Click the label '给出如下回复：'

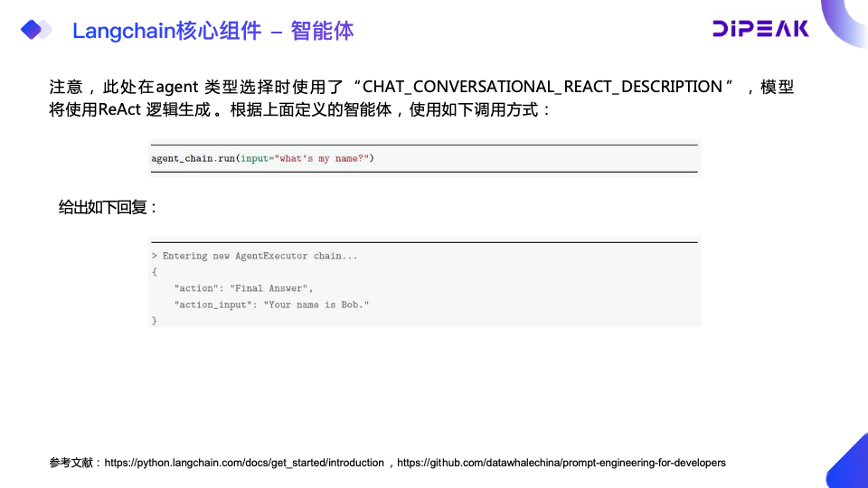coord(108,208)
